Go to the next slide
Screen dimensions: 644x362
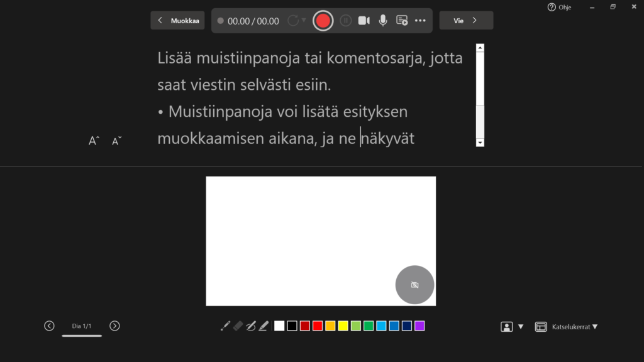(114, 326)
